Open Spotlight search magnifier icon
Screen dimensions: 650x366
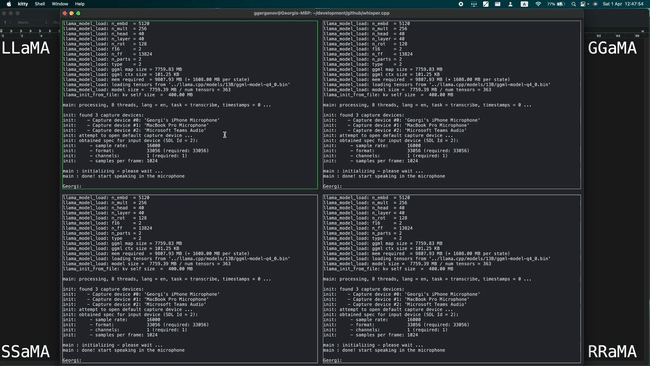573,4
